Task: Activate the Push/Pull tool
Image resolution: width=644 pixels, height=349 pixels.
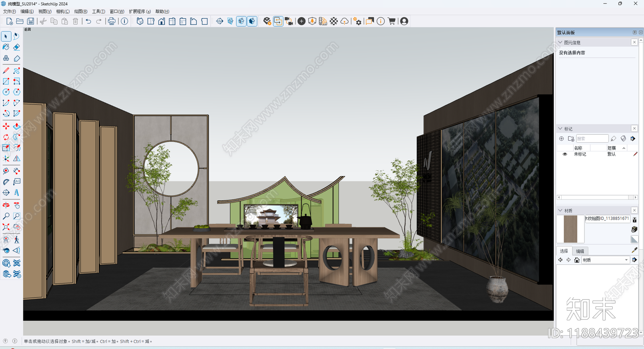Action: [x=17, y=127]
